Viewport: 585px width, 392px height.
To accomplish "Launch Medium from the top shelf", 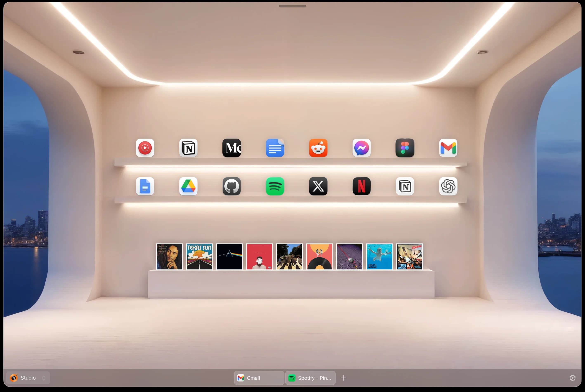I will [x=232, y=148].
